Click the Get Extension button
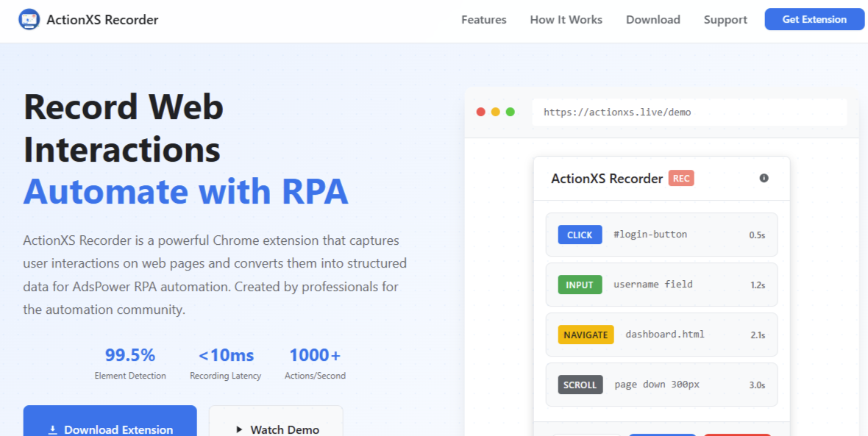This screenshot has height=436, width=868. (x=814, y=19)
